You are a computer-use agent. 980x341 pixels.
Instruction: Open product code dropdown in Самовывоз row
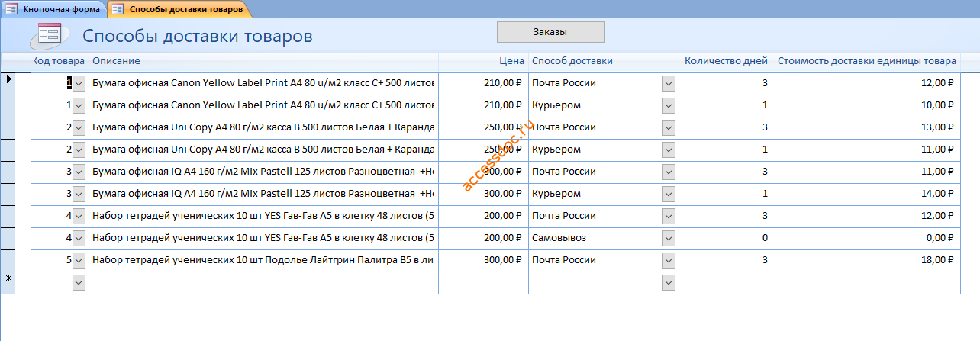pyautogui.click(x=79, y=238)
